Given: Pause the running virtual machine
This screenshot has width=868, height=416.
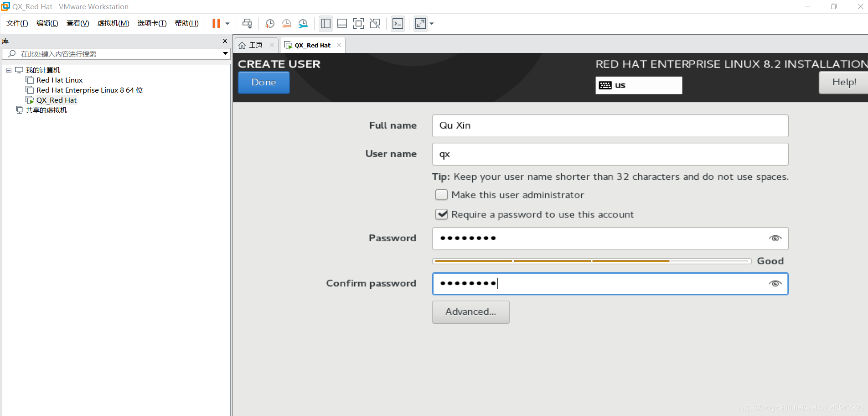Looking at the screenshot, I should click(216, 24).
